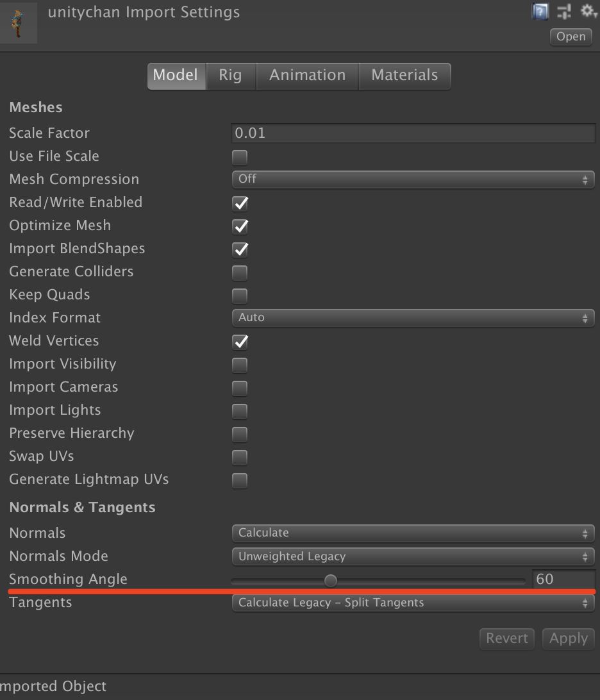600x700 pixels.
Task: Open the help documentation icon
Action: (540, 12)
